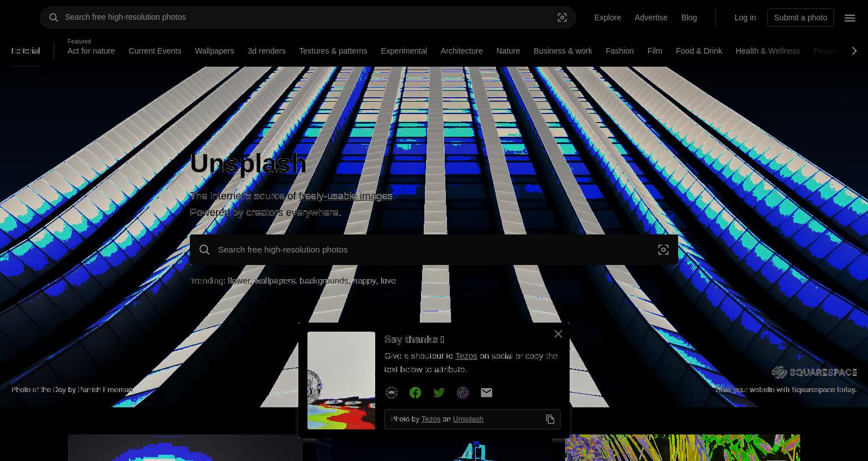
Task: Click the Squarespace website ad text
Action: tap(786, 389)
